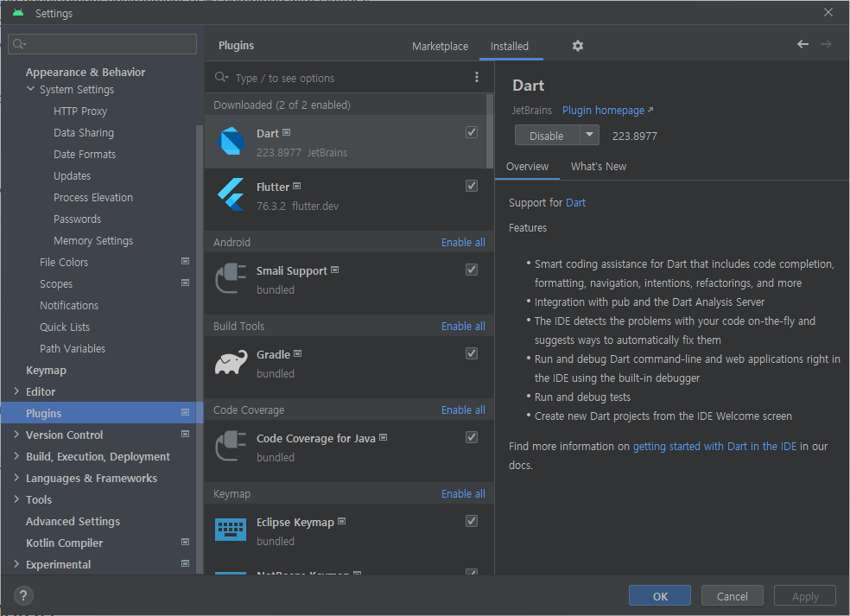Expand the Version Control node
This screenshot has height=616, width=850.
coord(16,435)
